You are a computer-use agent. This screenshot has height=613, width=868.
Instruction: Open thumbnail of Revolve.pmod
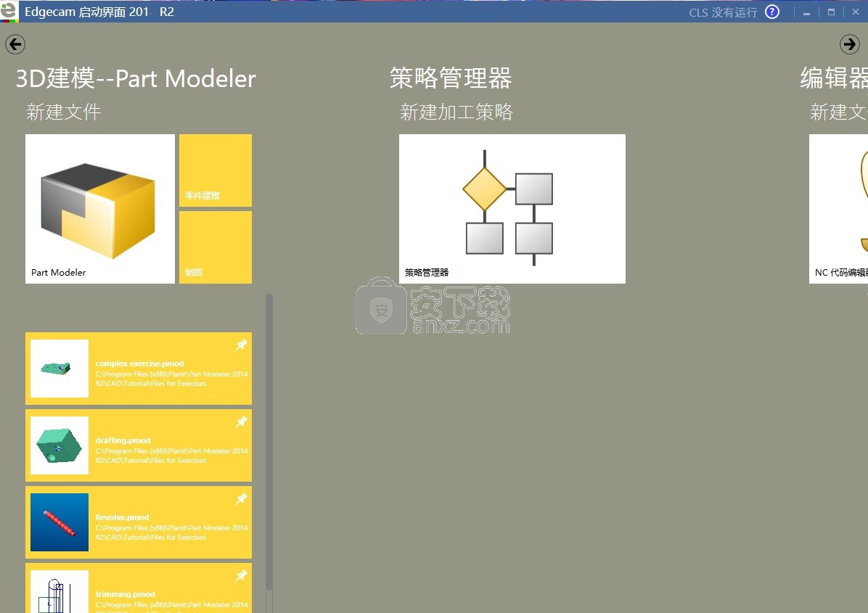[x=60, y=522]
